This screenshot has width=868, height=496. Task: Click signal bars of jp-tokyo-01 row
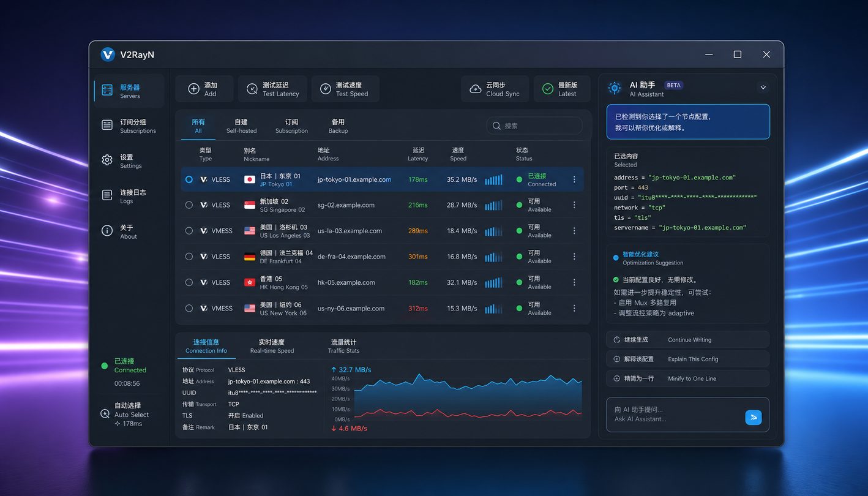pos(494,179)
